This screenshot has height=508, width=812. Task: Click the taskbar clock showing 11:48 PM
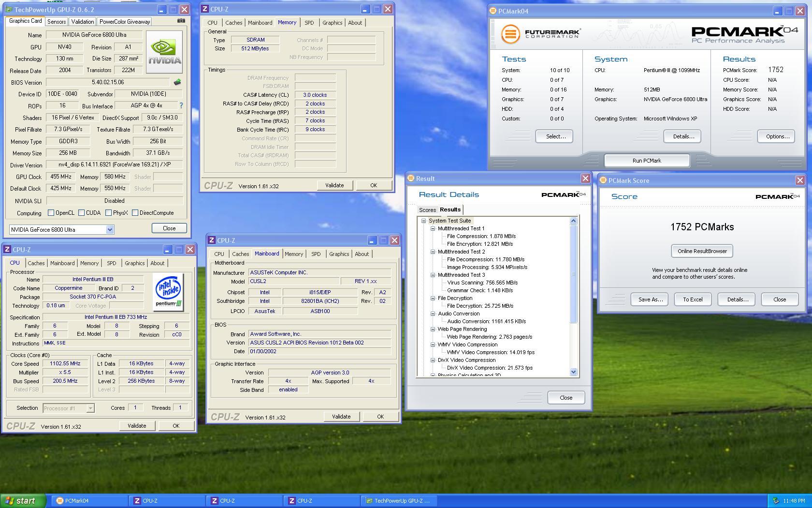[x=794, y=501]
